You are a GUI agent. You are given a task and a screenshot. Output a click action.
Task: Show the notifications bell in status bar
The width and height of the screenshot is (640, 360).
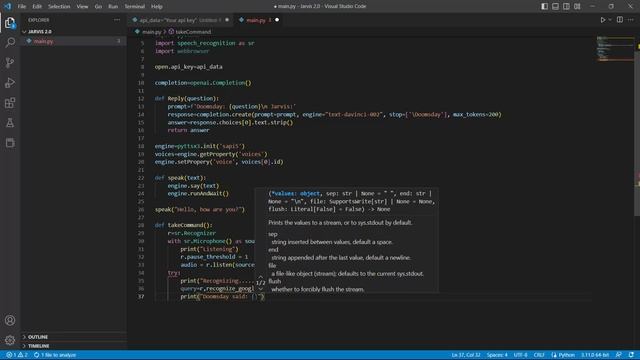pos(631,355)
